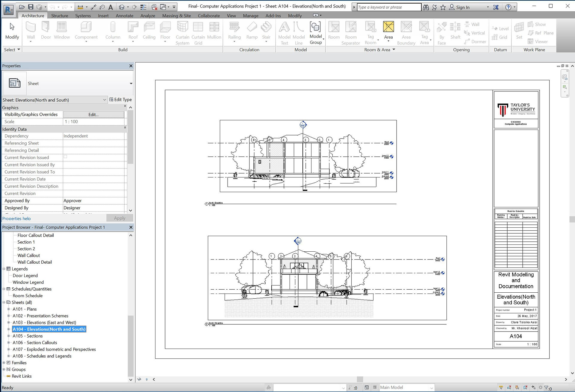
Task: Click the Apply properties button
Action: 119,218
